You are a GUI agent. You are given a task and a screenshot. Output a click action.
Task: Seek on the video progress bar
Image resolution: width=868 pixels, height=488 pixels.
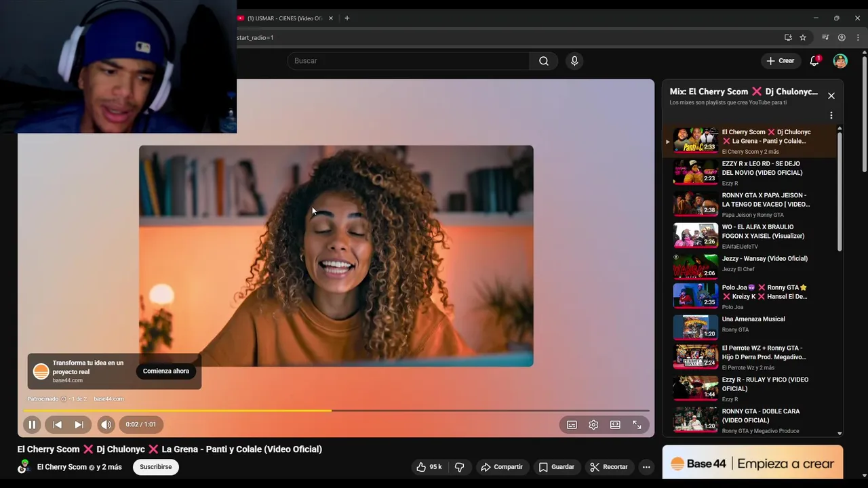click(x=336, y=411)
